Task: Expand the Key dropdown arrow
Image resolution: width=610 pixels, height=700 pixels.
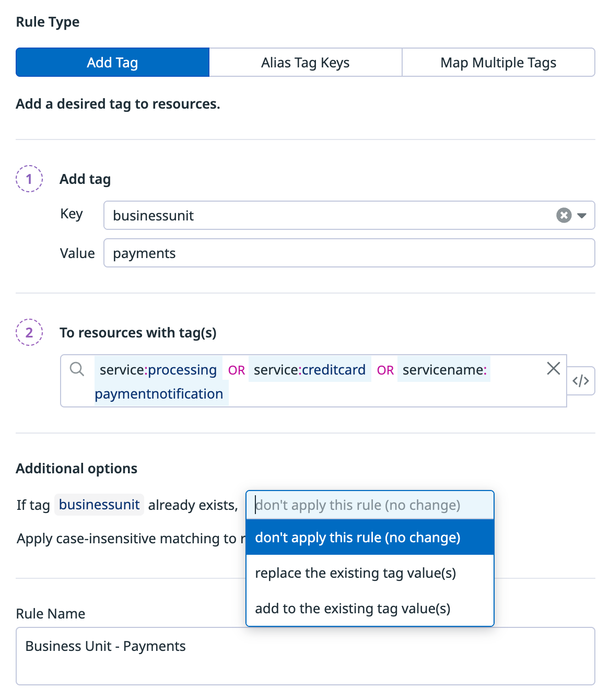Action: [582, 215]
